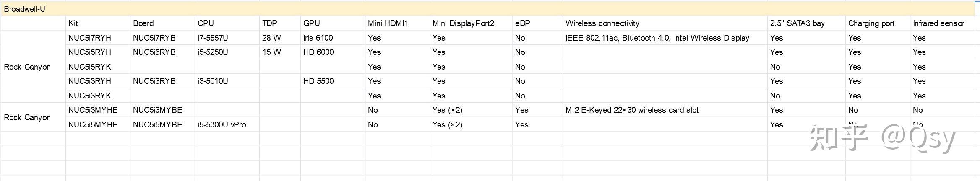The image size is (980, 181).
Task: Click the IEEE 802.11ac wireless cell
Action: pyautogui.click(x=657, y=38)
